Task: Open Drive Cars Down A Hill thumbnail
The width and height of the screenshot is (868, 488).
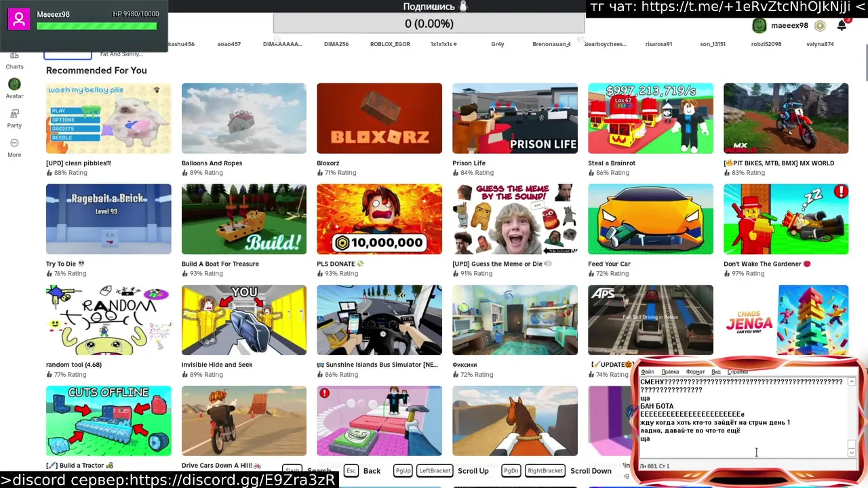Action: click(x=244, y=421)
